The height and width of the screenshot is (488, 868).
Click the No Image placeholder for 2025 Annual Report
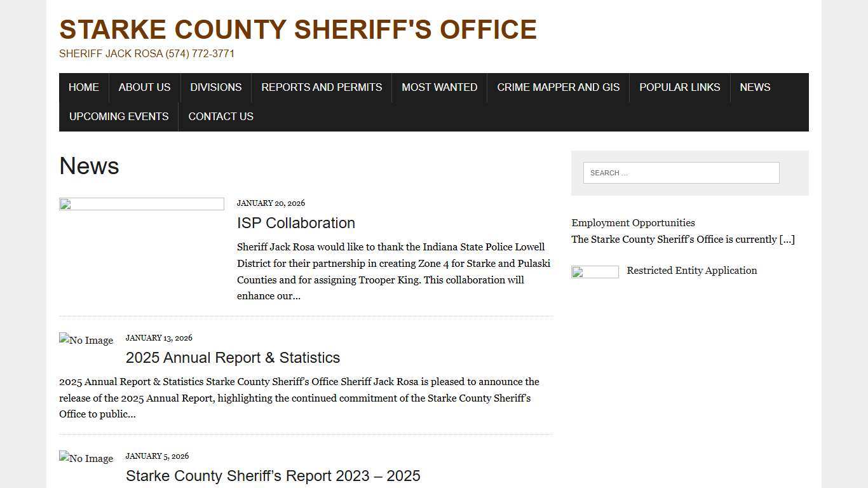[x=86, y=341]
